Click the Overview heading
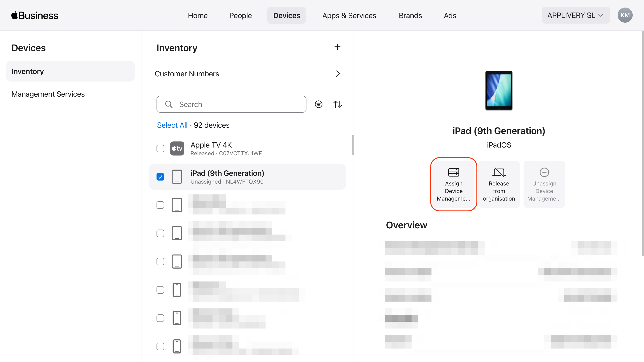This screenshot has height=362, width=644. tap(406, 225)
